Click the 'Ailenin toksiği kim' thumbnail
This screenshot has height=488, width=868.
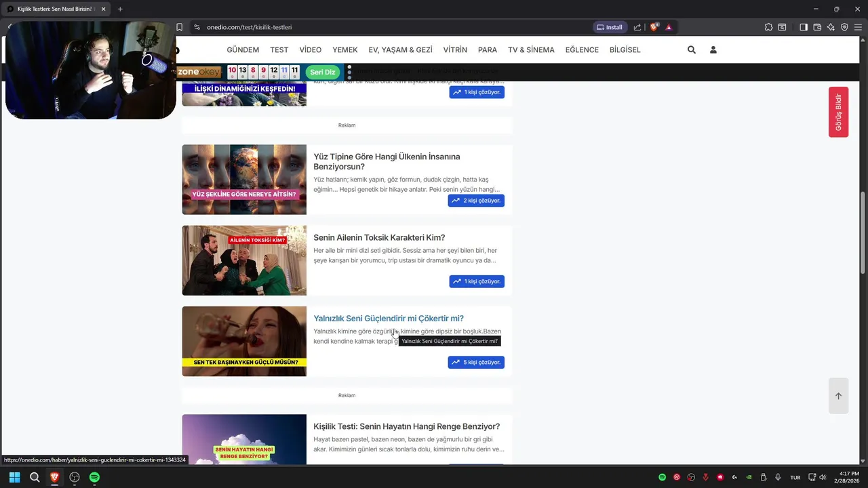pyautogui.click(x=244, y=260)
